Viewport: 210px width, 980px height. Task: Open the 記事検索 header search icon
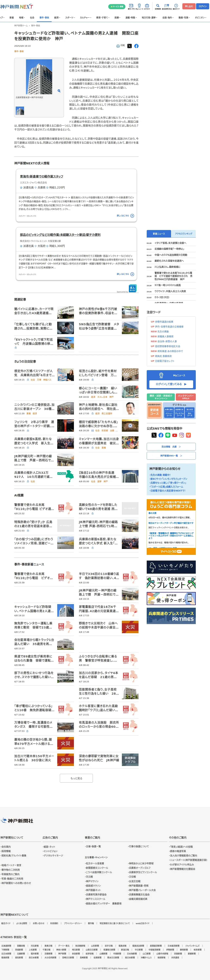click(x=158, y=7)
